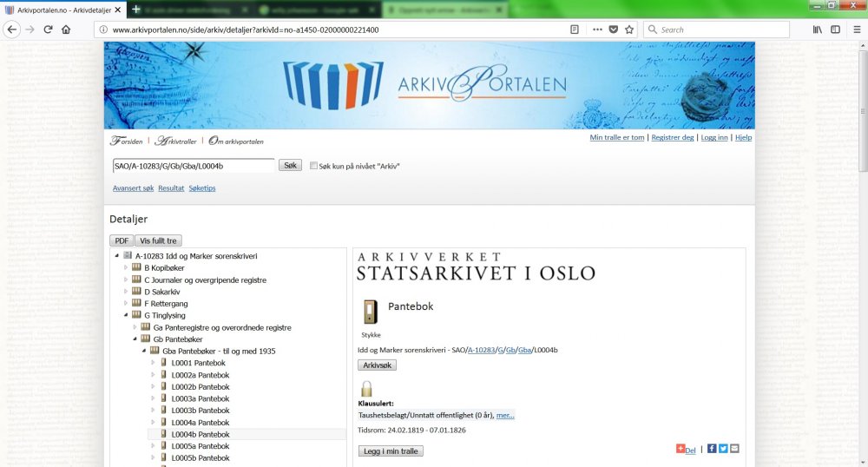The height and width of the screenshot is (467, 868).
Task: Toggle Reader View icon in the address bar
Action: click(575, 30)
